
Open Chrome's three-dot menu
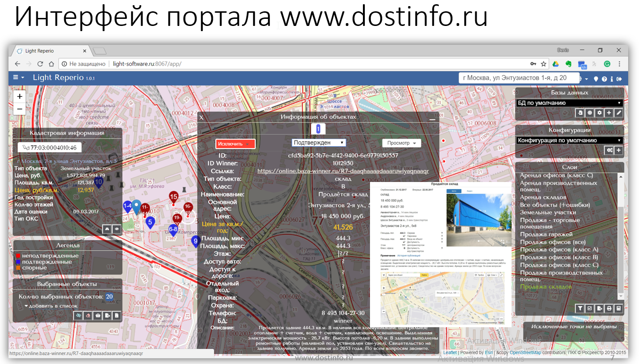(x=619, y=64)
